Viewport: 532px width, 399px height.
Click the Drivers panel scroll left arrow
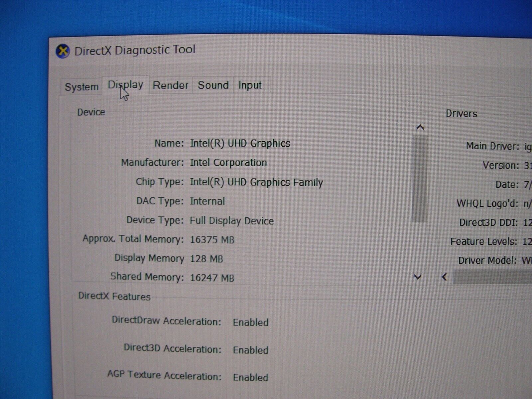click(445, 277)
